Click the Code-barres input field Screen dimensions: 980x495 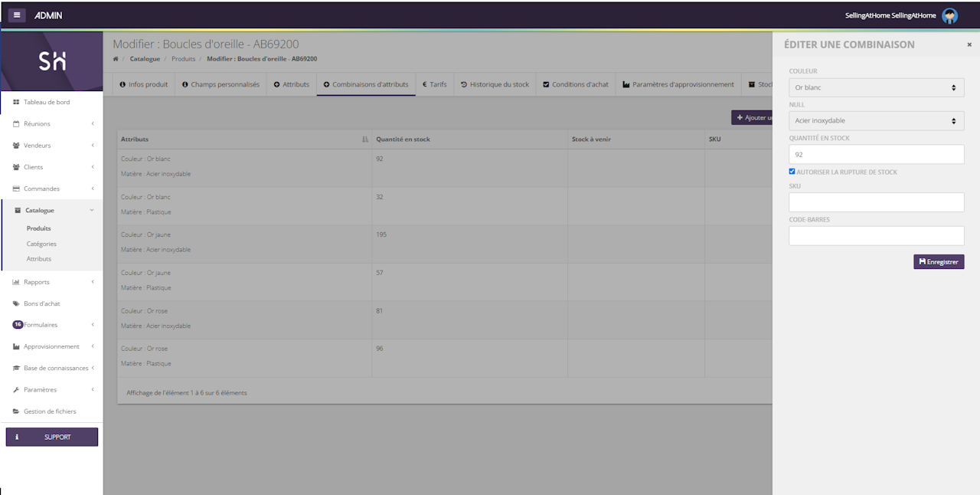pyautogui.click(x=876, y=236)
